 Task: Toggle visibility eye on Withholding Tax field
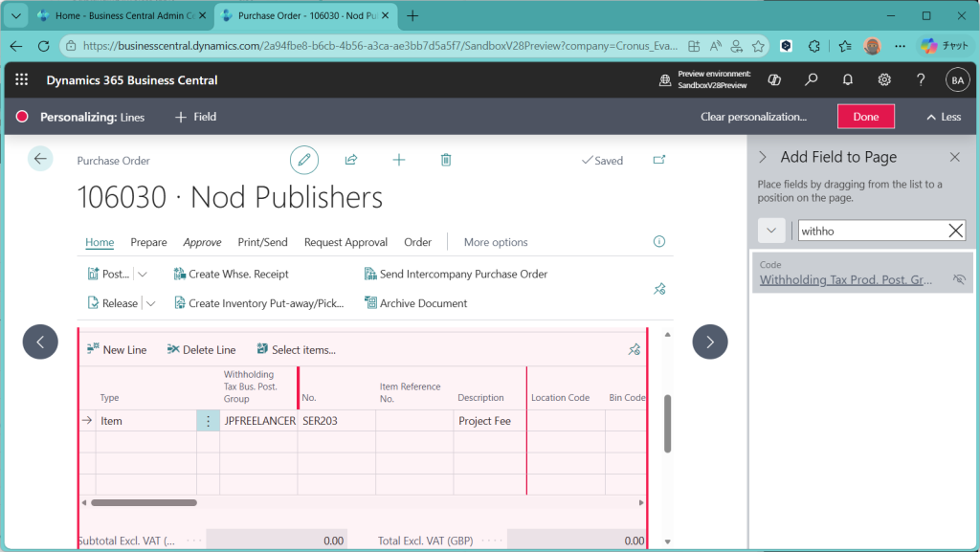point(959,279)
